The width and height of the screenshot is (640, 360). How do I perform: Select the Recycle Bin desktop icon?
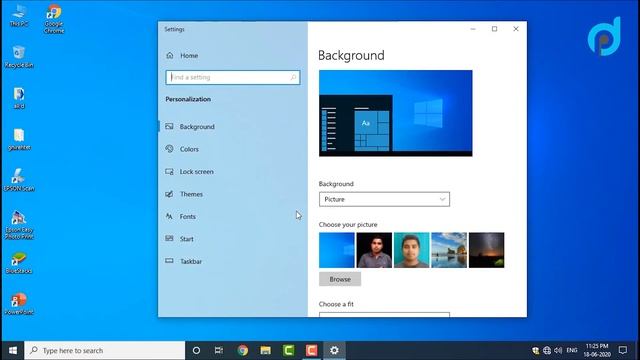coord(19,57)
